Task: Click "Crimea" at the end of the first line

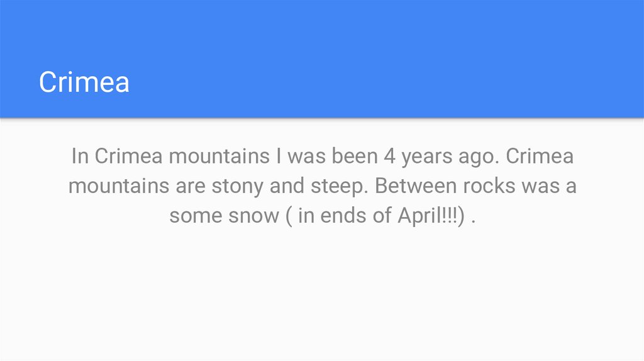Action: click(x=540, y=156)
